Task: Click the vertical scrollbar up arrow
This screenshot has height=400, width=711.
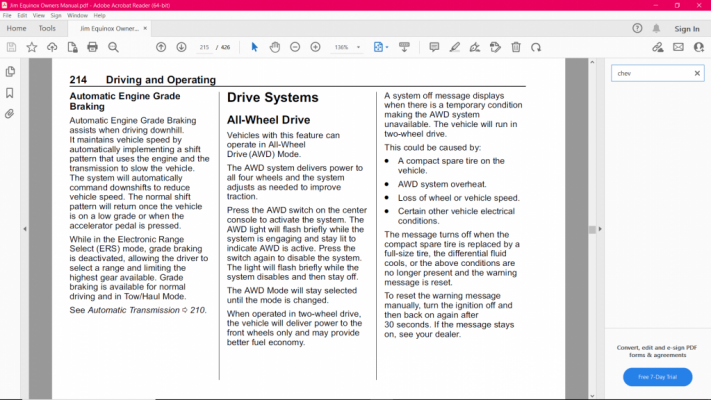Action: pyautogui.click(x=592, y=62)
